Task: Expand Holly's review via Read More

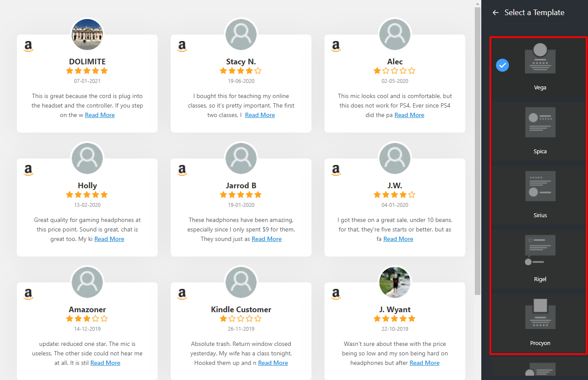Action: point(109,239)
